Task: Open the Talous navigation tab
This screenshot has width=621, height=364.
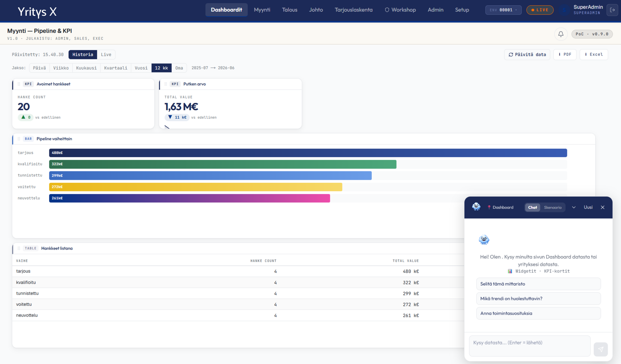Action: 290,10
